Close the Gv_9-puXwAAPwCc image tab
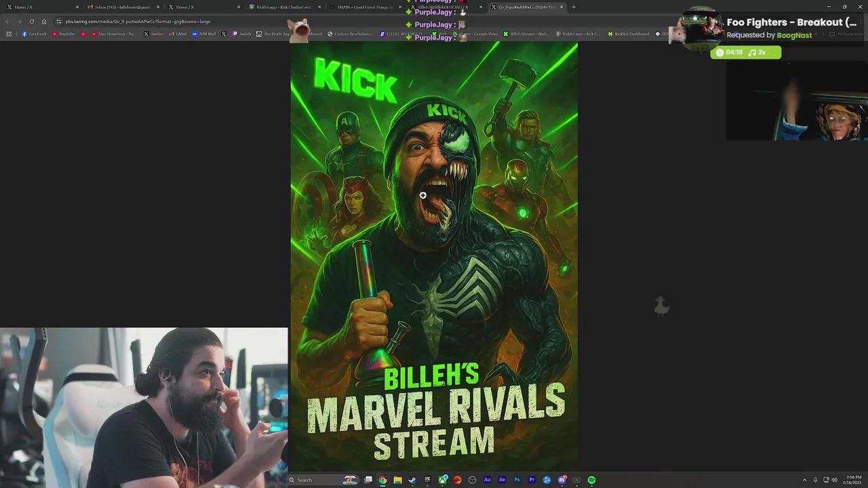868x488 pixels. tap(561, 7)
